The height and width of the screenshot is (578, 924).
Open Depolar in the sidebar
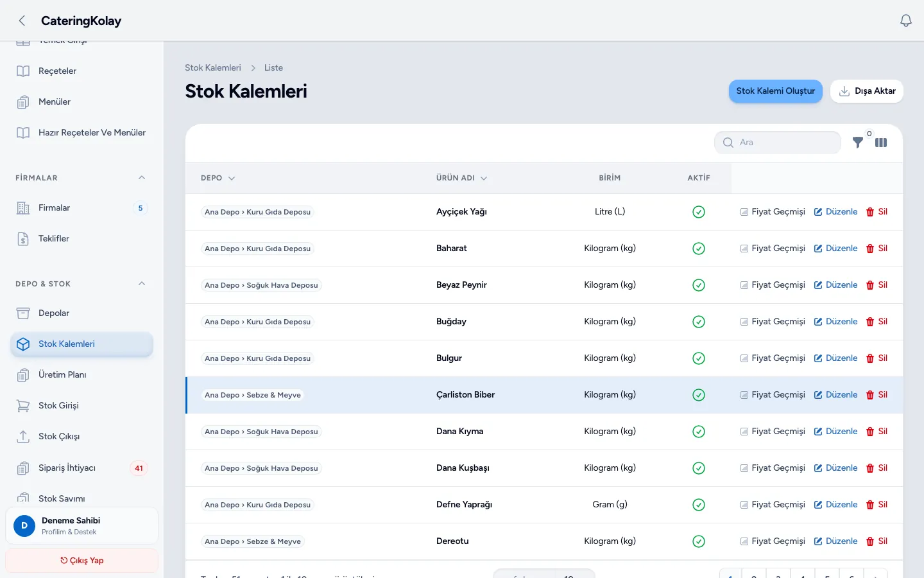[x=81, y=313]
